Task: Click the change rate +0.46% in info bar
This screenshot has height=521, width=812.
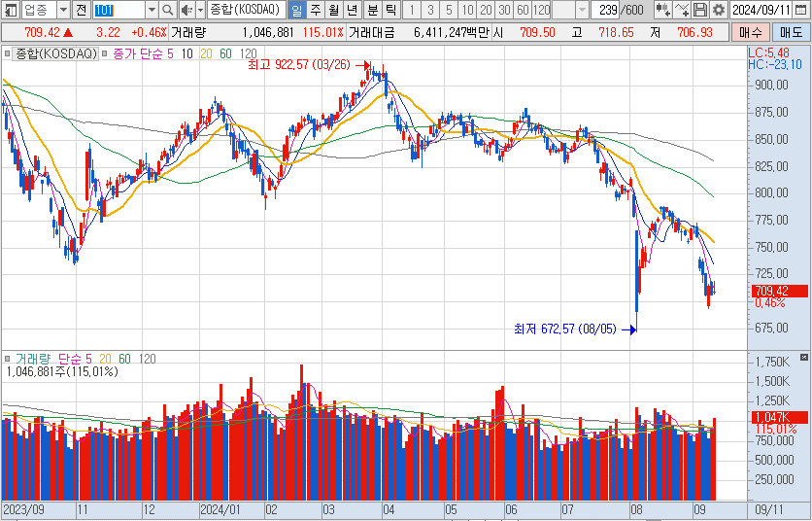Action: point(149,33)
